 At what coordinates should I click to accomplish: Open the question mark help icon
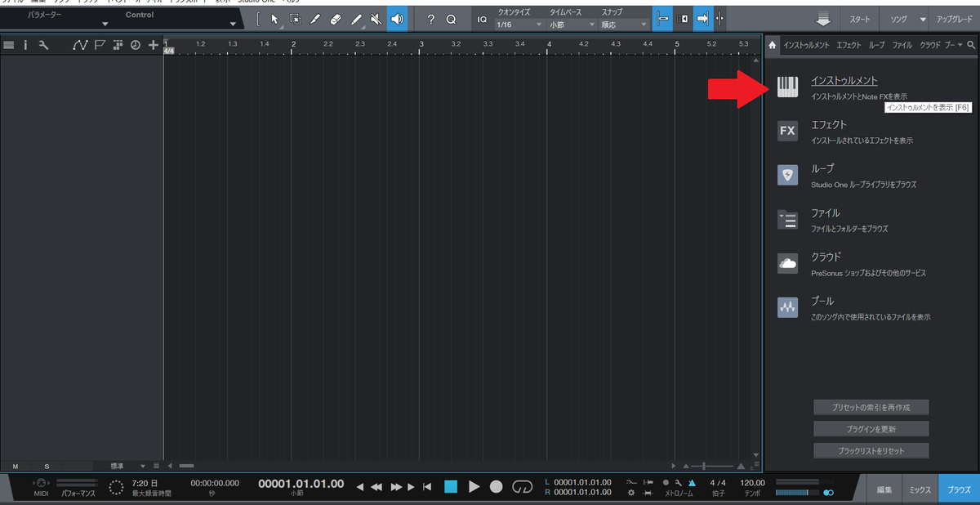point(431,19)
